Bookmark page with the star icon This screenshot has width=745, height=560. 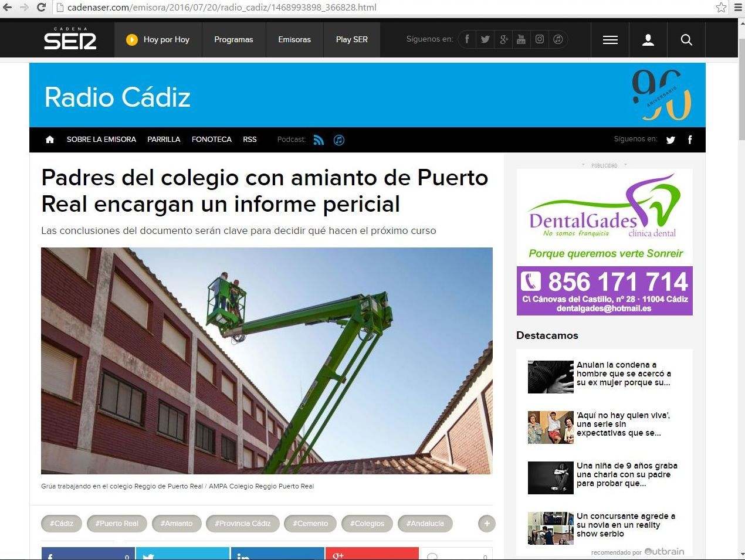coord(721,8)
